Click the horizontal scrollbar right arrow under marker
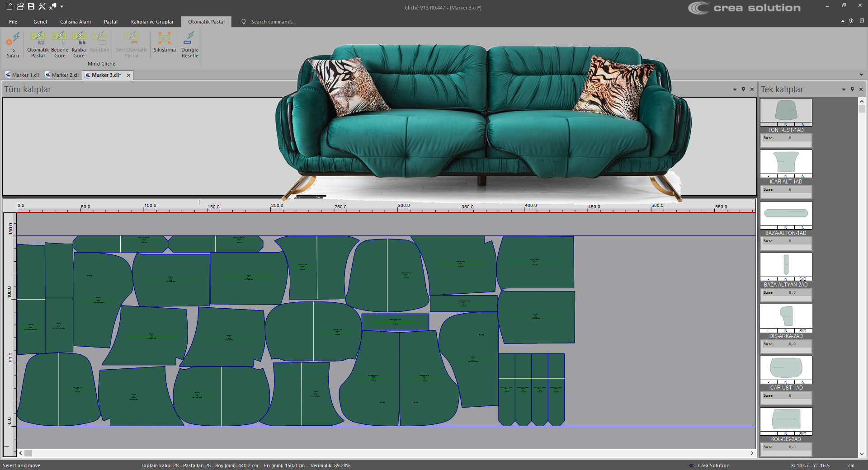Image resolution: width=868 pixels, height=470 pixels. [752, 453]
